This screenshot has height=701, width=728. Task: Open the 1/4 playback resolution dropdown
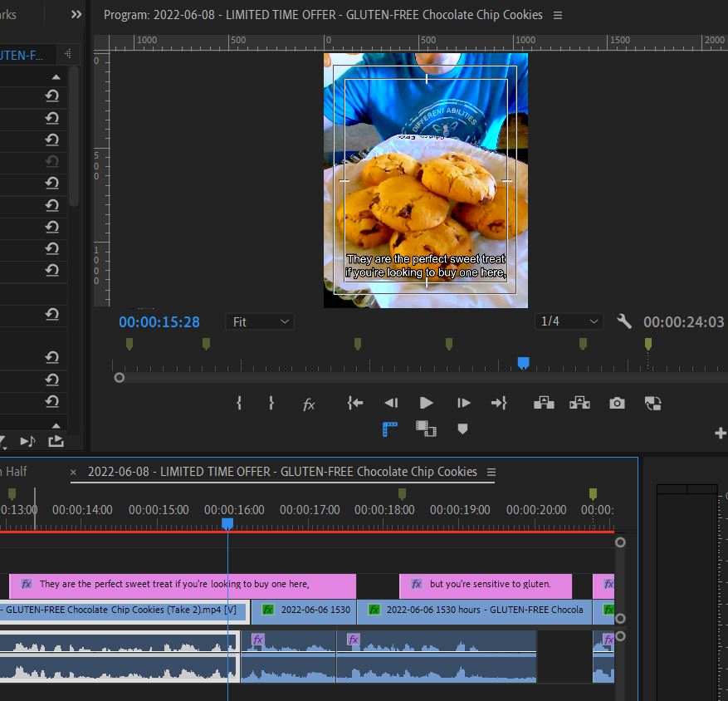pos(569,321)
